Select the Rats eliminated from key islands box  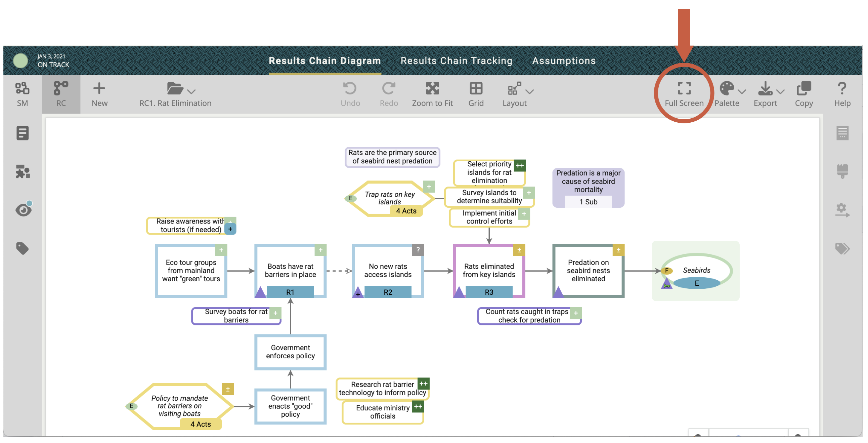[x=489, y=270]
